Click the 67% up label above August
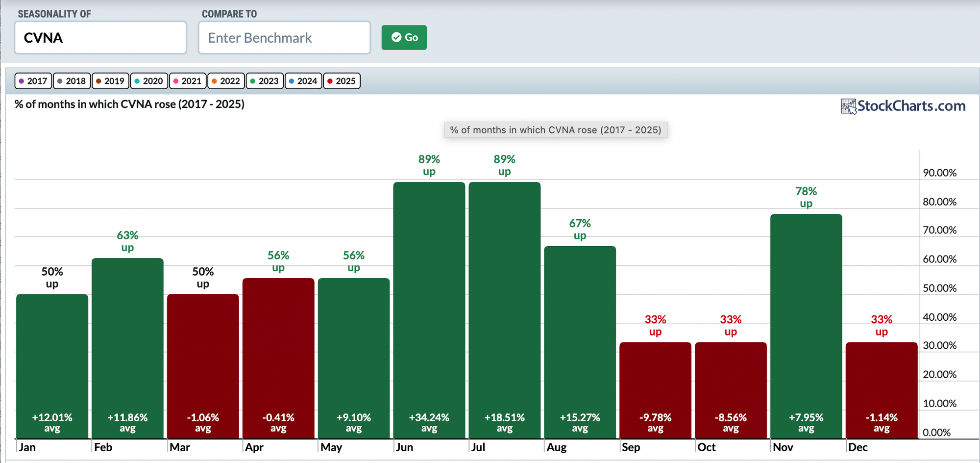 coord(580,230)
